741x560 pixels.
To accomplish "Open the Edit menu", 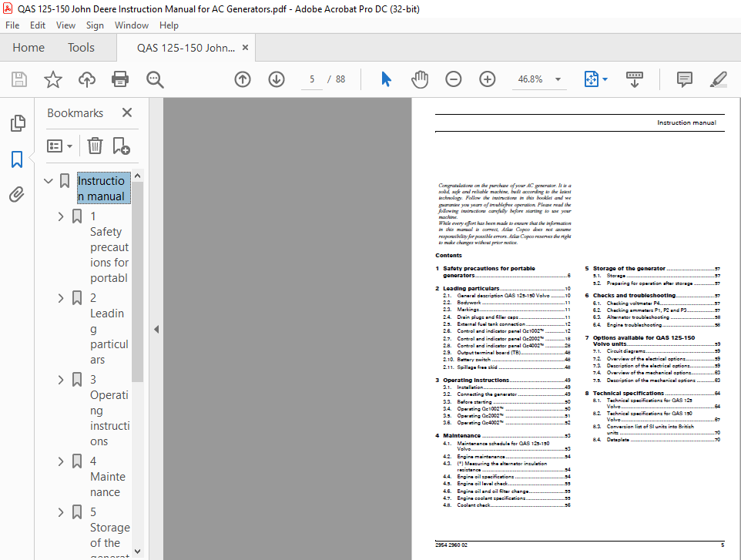I will click(37, 25).
